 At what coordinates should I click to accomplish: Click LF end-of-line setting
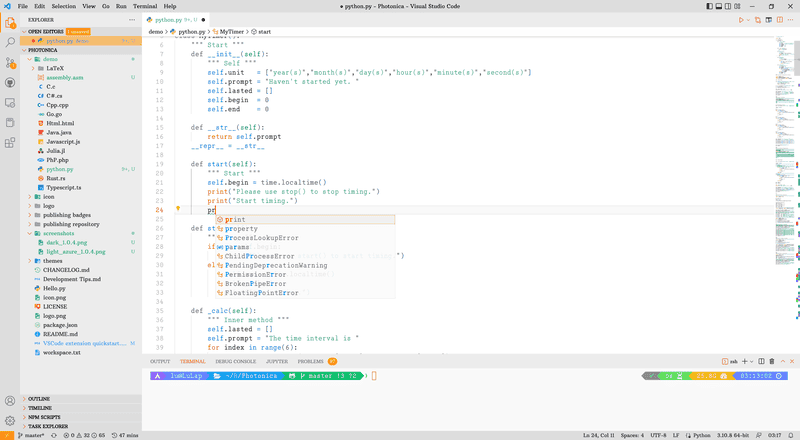676,435
